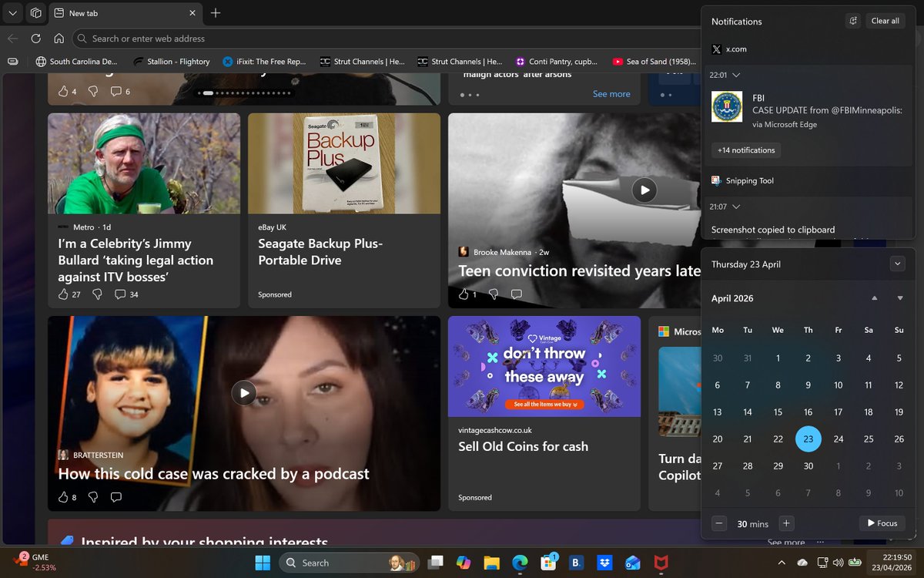Focus the Edge address bar

[x=385, y=39]
